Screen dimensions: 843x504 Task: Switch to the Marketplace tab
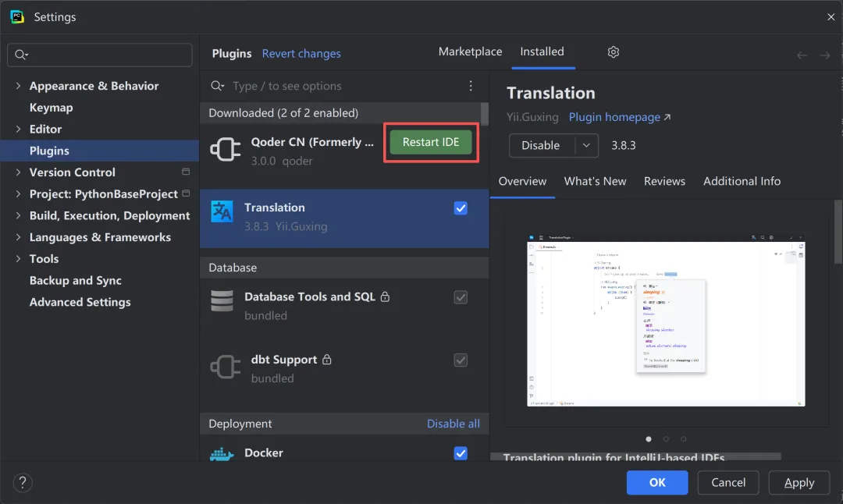470,51
